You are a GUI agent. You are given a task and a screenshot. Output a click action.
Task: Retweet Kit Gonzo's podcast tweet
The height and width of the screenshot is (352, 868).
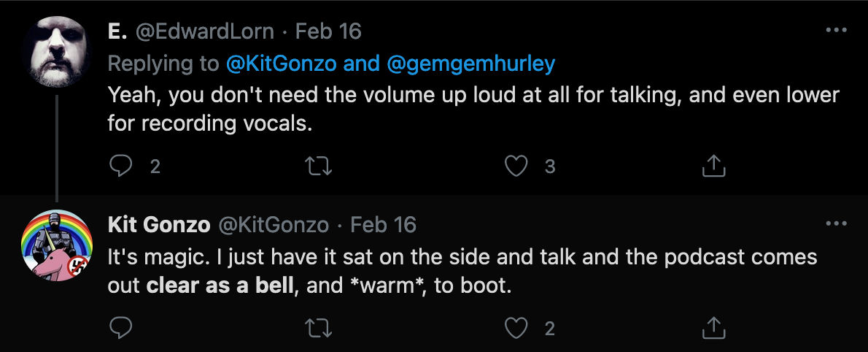tap(319, 329)
